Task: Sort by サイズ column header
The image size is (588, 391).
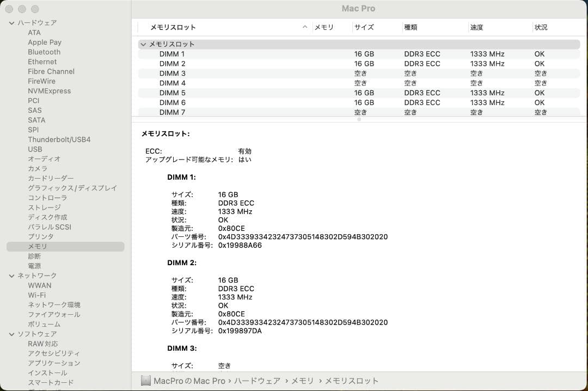Action: click(364, 27)
